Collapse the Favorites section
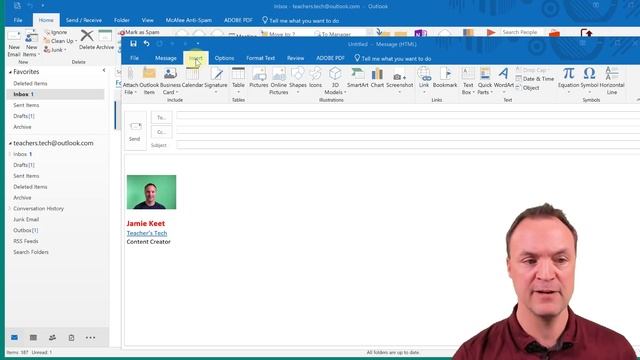 (x=10, y=72)
